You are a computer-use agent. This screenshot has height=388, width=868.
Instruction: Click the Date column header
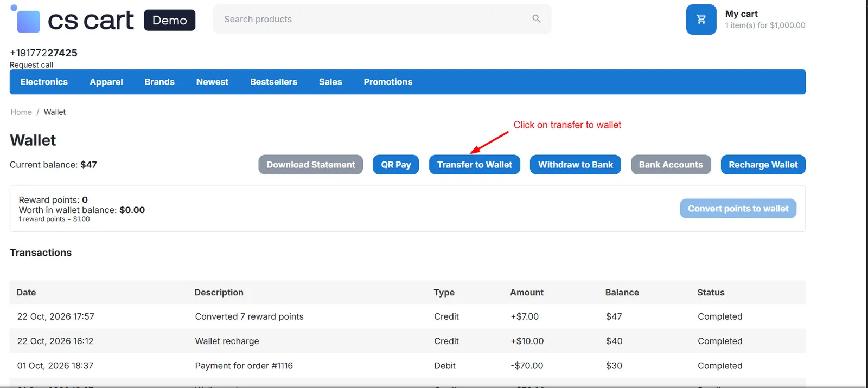(26, 293)
